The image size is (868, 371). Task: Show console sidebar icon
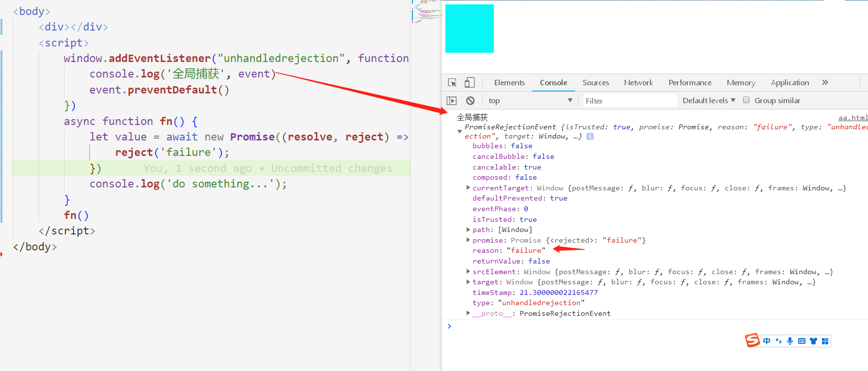(452, 101)
